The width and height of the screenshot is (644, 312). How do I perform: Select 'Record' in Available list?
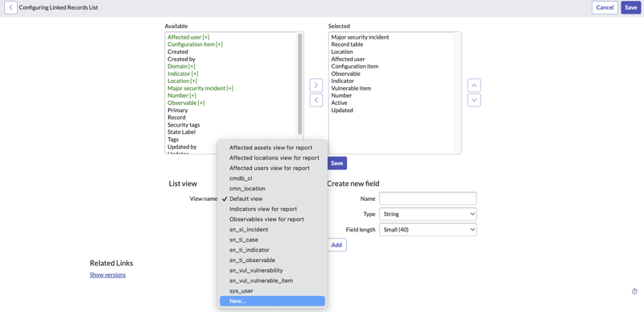(x=176, y=118)
